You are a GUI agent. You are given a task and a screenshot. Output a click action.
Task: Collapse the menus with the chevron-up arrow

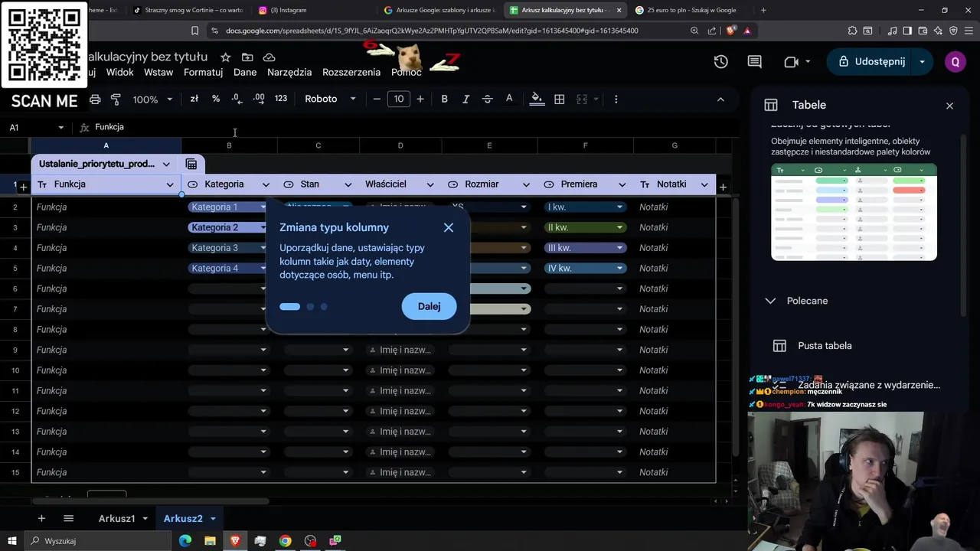point(720,99)
